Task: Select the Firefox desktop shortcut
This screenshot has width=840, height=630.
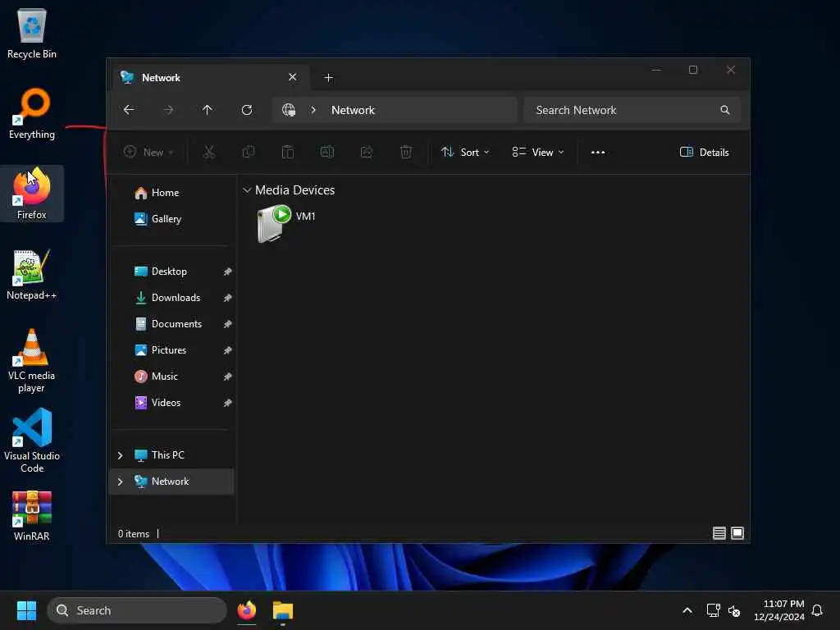Action: coord(32,194)
